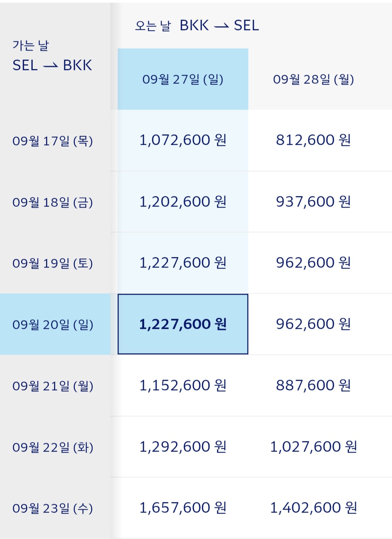The width and height of the screenshot is (392, 539).
Task: Select the 1,227,600 원 fare on 09월 19일 row
Action: tap(183, 263)
